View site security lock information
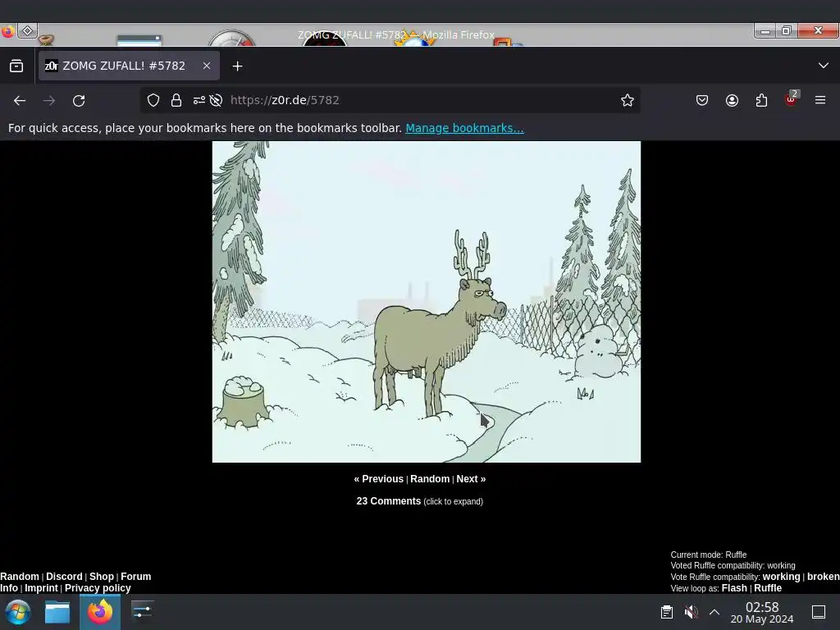840x630 pixels. pyautogui.click(x=176, y=100)
